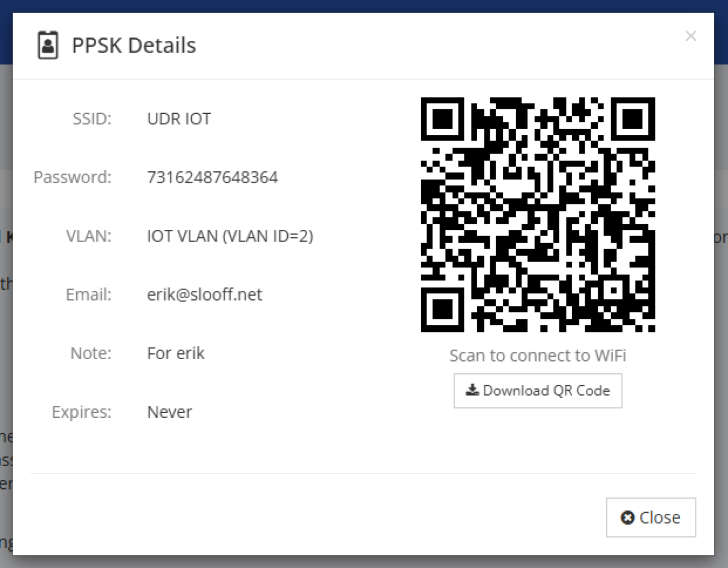The width and height of the screenshot is (728, 568).
Task: Click the Download QR Code button
Action: point(537,390)
